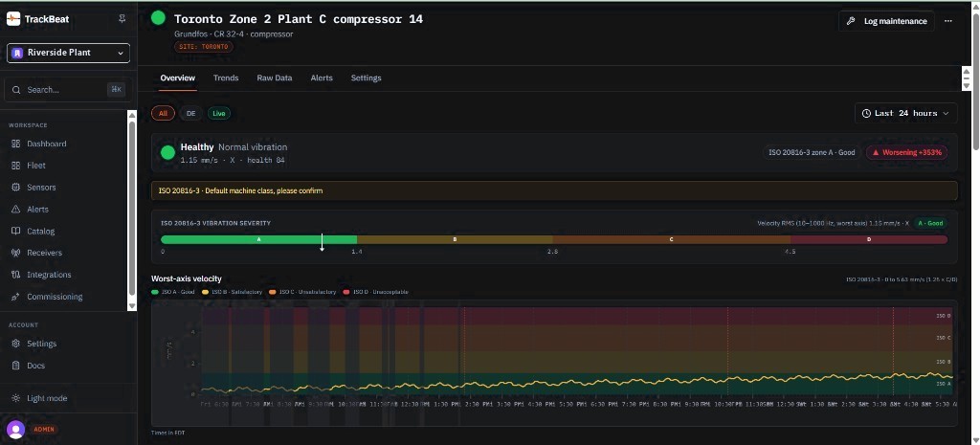Viewport: 980px width, 445px height.
Task: Click the A - Good severity badge
Action: click(x=930, y=223)
